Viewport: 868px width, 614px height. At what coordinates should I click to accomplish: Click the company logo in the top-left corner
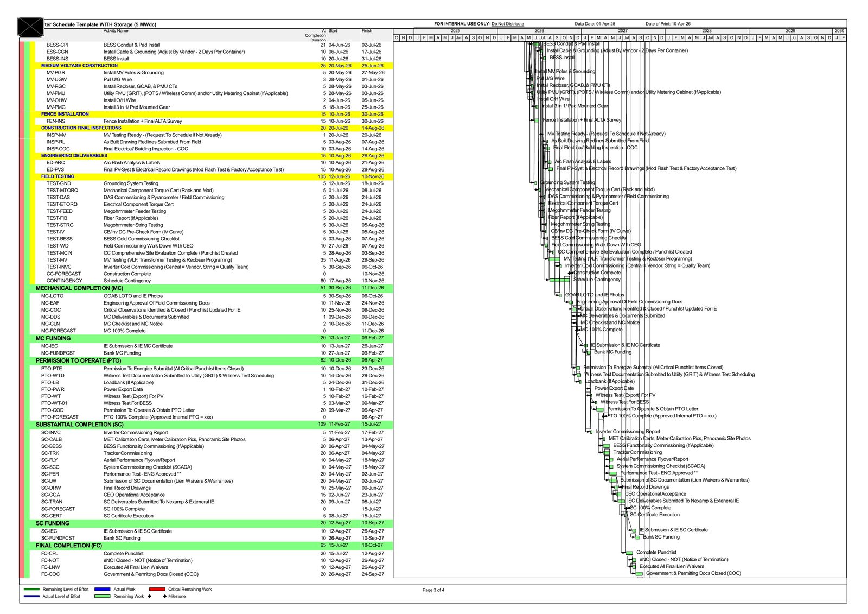(x=30, y=26)
